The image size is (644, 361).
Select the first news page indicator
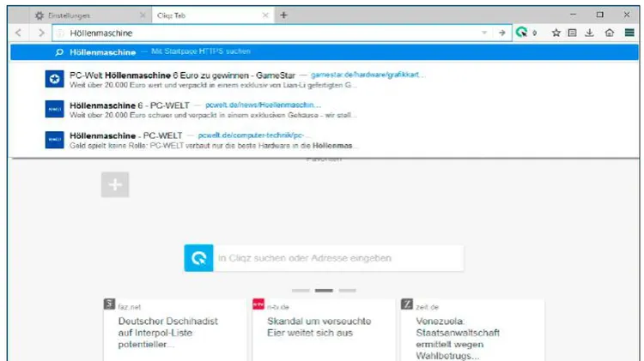pos(301,291)
